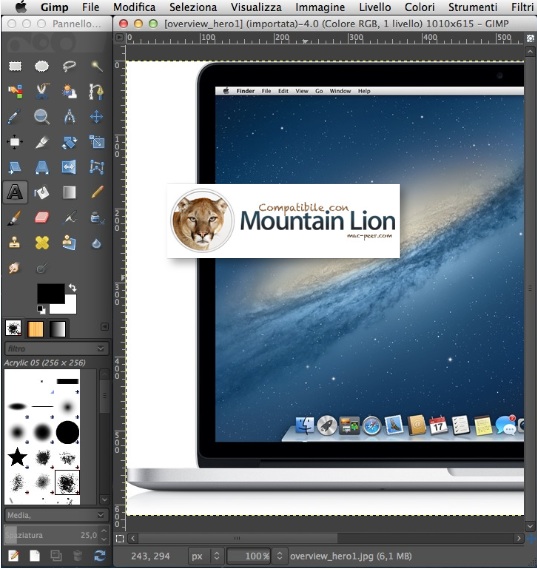
Task: Select the Perspective Clone tool
Action: pos(69,243)
